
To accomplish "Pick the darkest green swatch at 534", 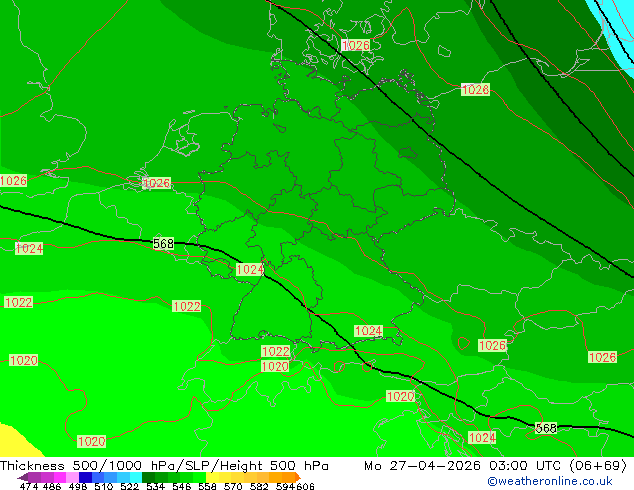I will (x=148, y=477).
